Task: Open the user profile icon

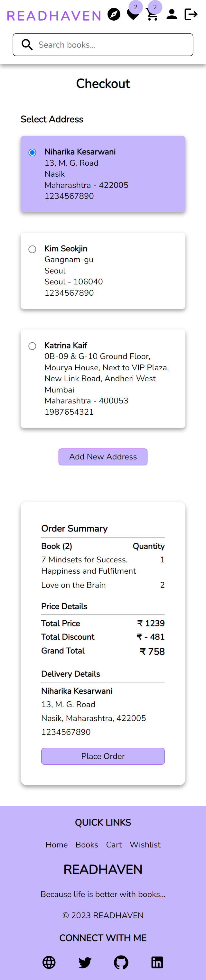Action: pos(172,15)
